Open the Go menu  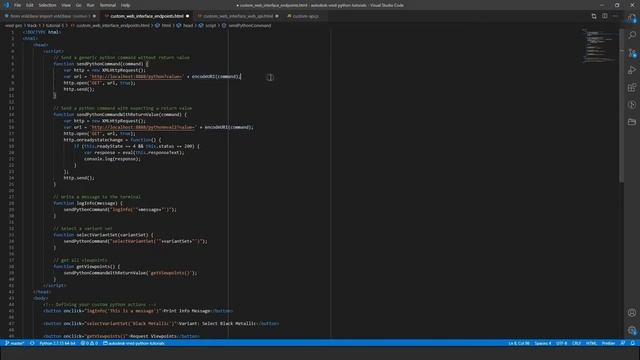[x=78, y=5]
